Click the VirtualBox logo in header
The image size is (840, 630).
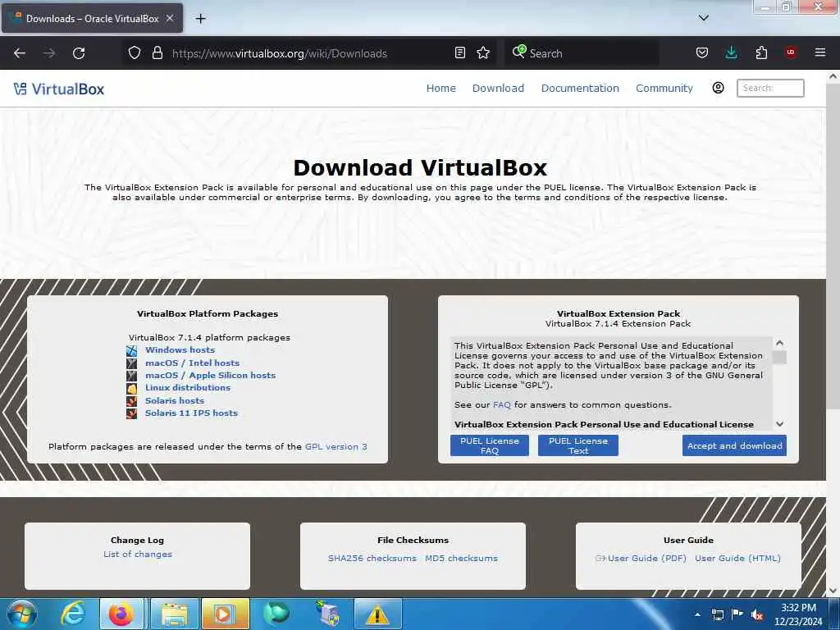(59, 89)
